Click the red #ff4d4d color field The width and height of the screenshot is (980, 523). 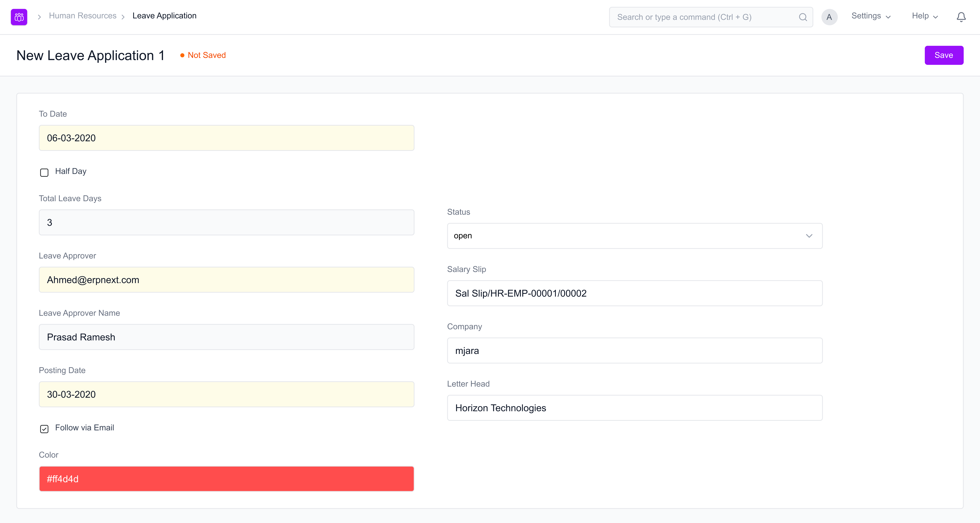(x=226, y=479)
